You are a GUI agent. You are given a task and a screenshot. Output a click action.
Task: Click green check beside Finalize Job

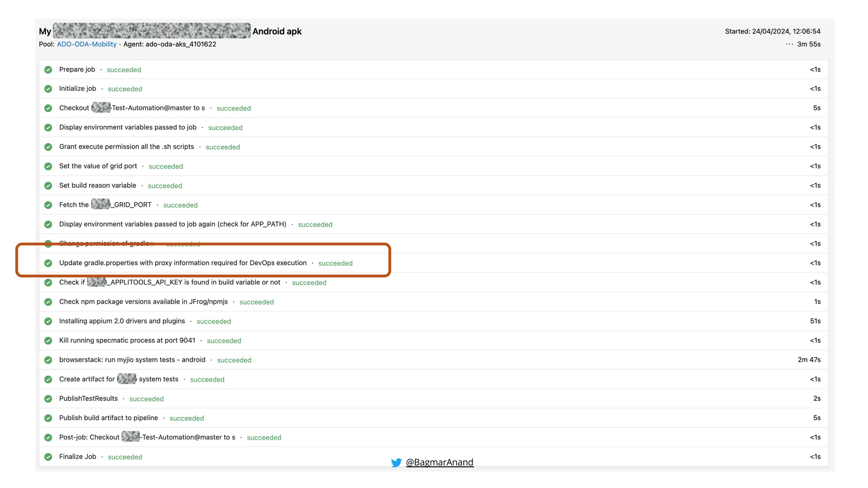coord(48,457)
